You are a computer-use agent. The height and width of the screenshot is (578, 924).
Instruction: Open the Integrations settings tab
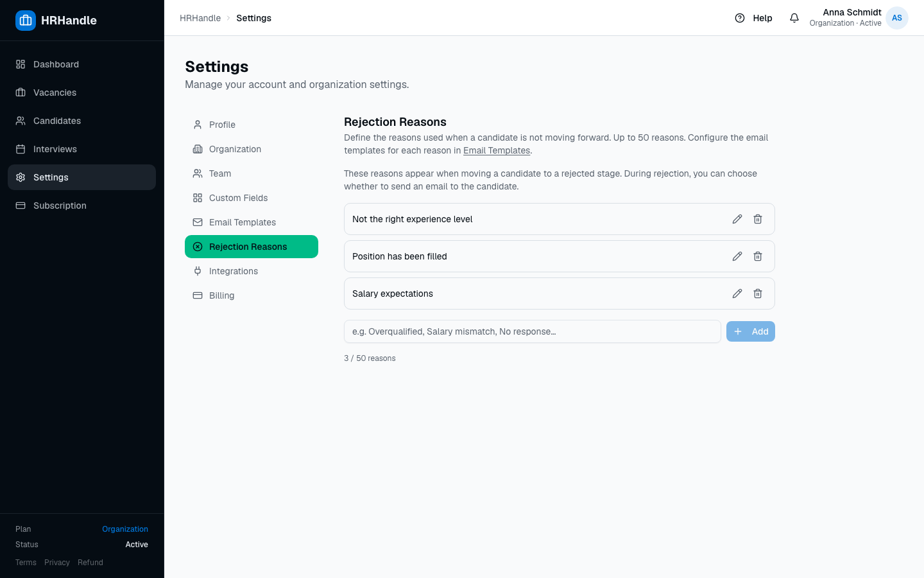[x=252, y=271]
